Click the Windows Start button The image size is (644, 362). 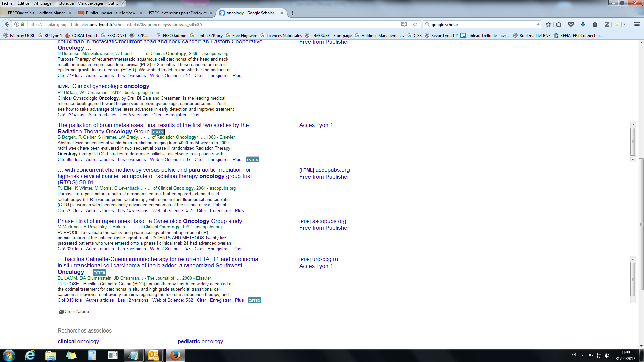[x=9, y=355]
